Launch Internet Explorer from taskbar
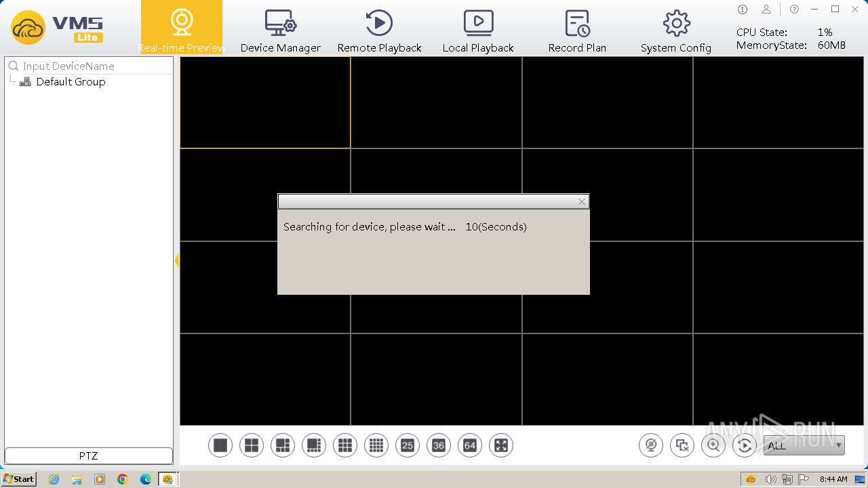868x488 pixels. click(54, 479)
